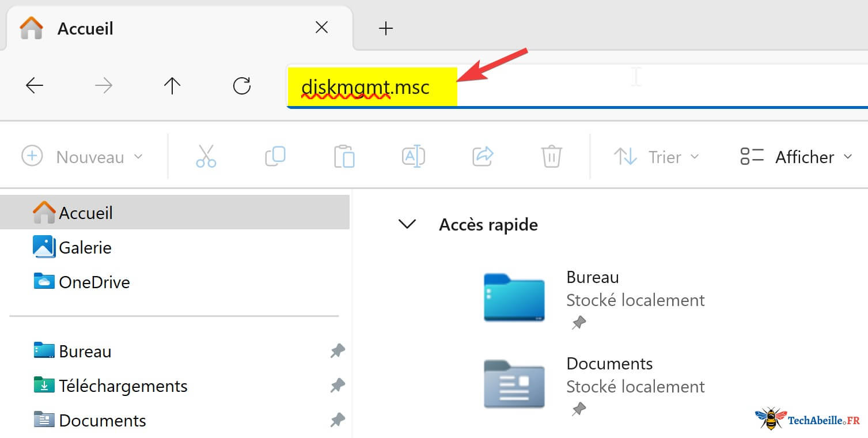Open a new tab with plus button
This screenshot has height=438, width=868.
(x=386, y=28)
